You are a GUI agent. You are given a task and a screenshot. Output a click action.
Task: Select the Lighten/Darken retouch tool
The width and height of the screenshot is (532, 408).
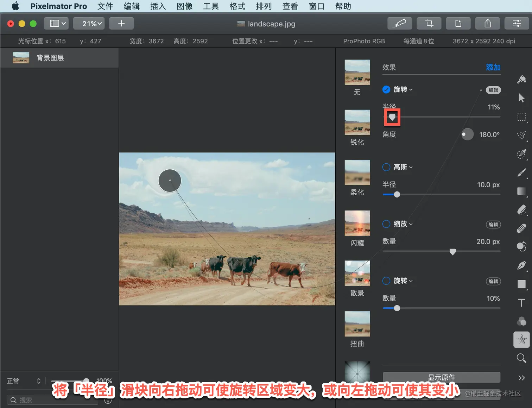(521, 247)
